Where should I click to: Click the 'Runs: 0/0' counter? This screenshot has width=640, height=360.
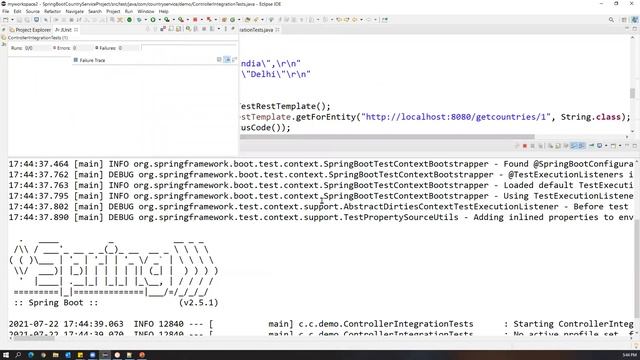point(22,48)
